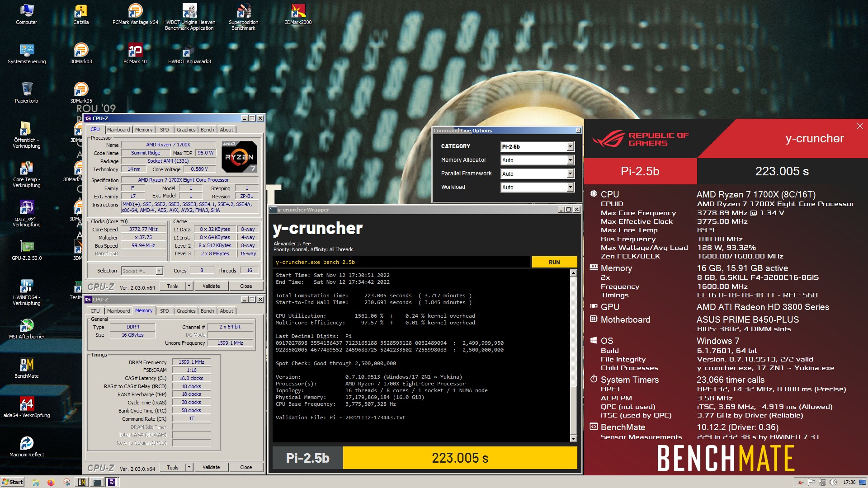Click the BenchMate taskbar button
The height and width of the screenshot is (488, 868).
(81, 482)
